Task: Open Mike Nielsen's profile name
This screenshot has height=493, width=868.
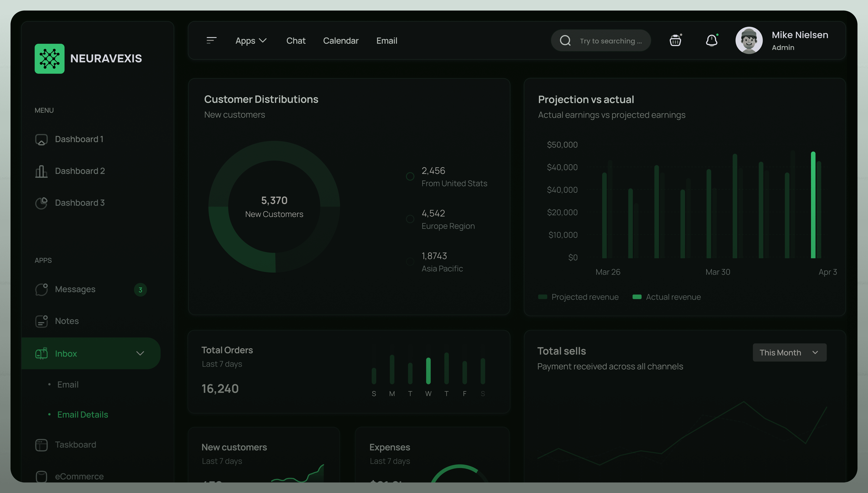Action: click(x=800, y=35)
